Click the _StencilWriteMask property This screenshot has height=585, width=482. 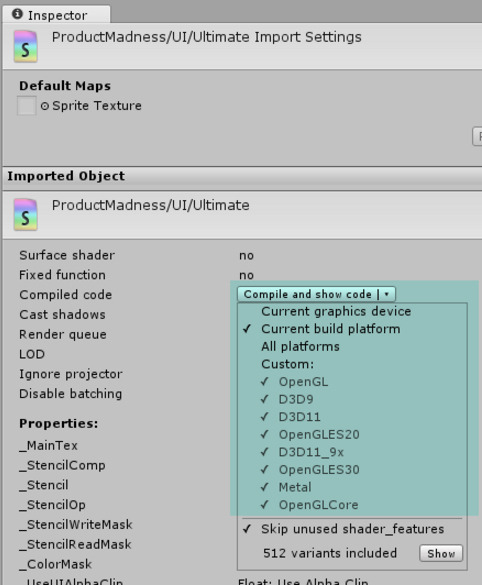click(76, 525)
